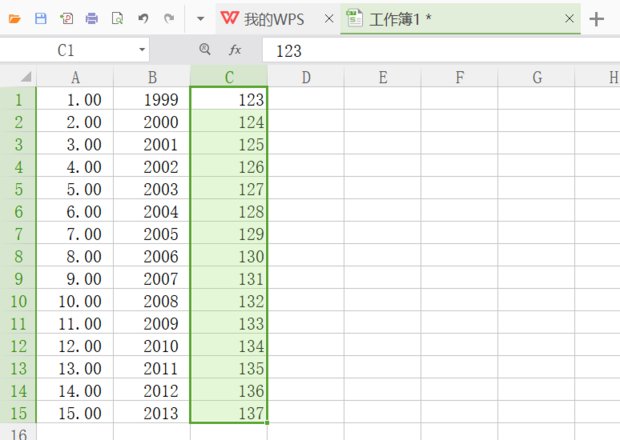620x440 pixels.
Task: Switch to the 我的WPS tab
Action: click(x=265, y=18)
